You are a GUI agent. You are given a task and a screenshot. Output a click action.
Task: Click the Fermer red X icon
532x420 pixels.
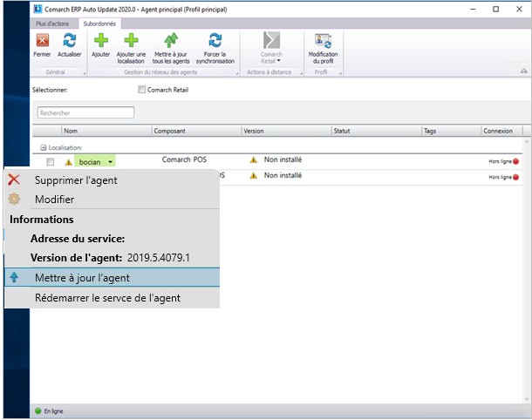[x=43, y=41]
